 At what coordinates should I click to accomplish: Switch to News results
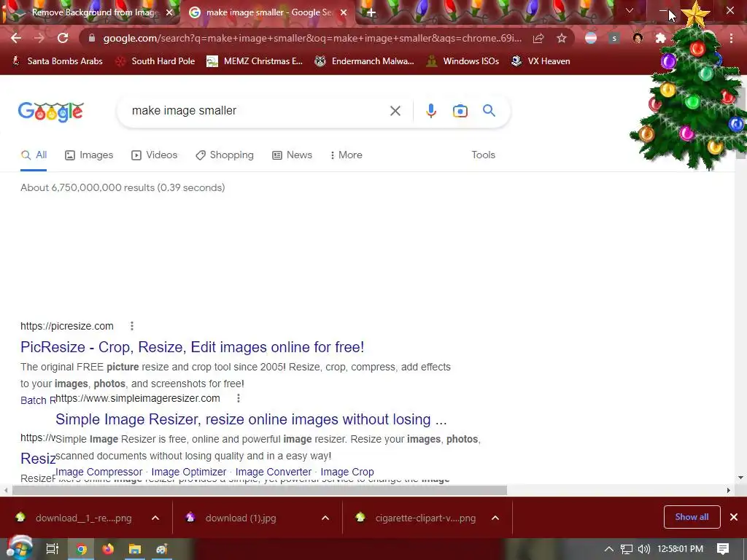pyautogui.click(x=292, y=155)
